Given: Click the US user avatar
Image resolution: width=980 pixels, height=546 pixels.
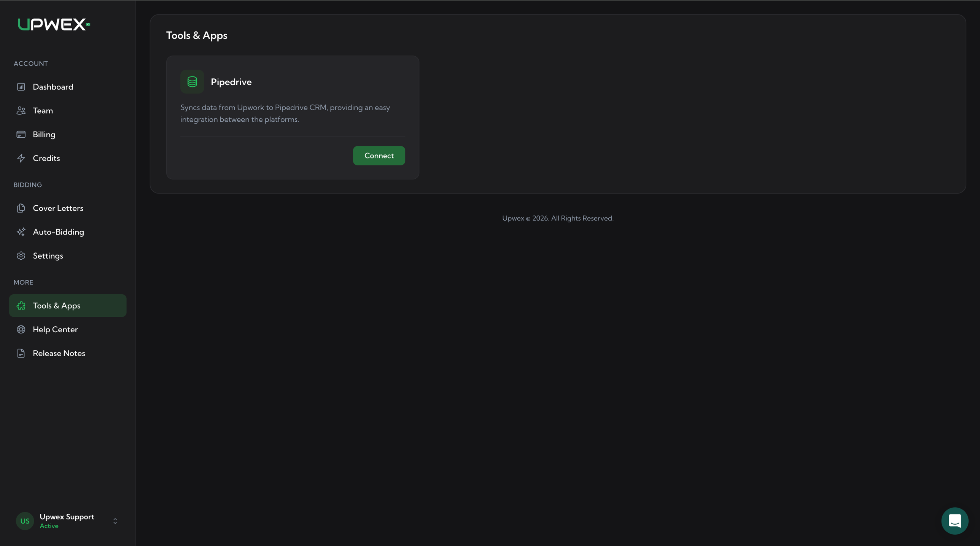Looking at the screenshot, I should [25, 521].
